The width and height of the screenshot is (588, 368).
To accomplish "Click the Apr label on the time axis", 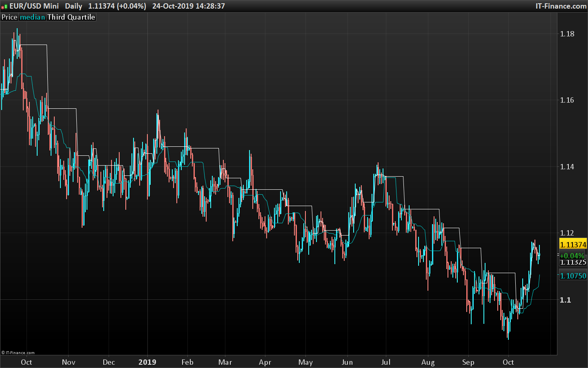I will (265, 362).
